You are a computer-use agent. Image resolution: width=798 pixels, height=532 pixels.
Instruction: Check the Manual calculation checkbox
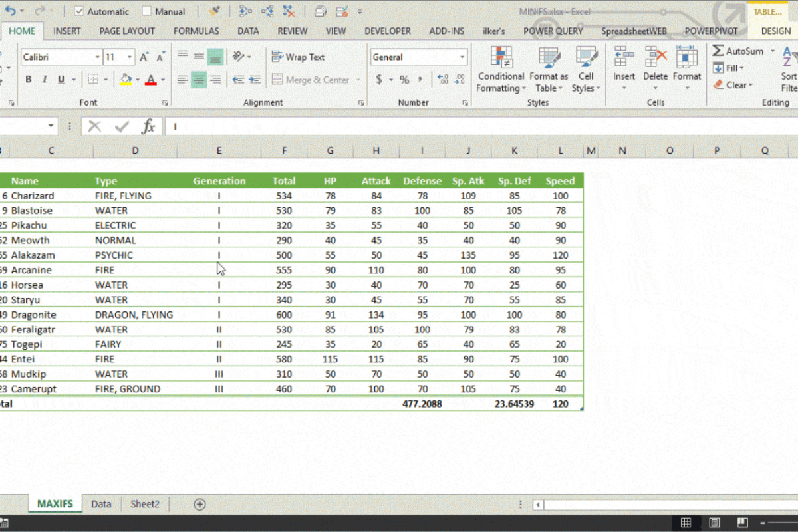(146, 11)
